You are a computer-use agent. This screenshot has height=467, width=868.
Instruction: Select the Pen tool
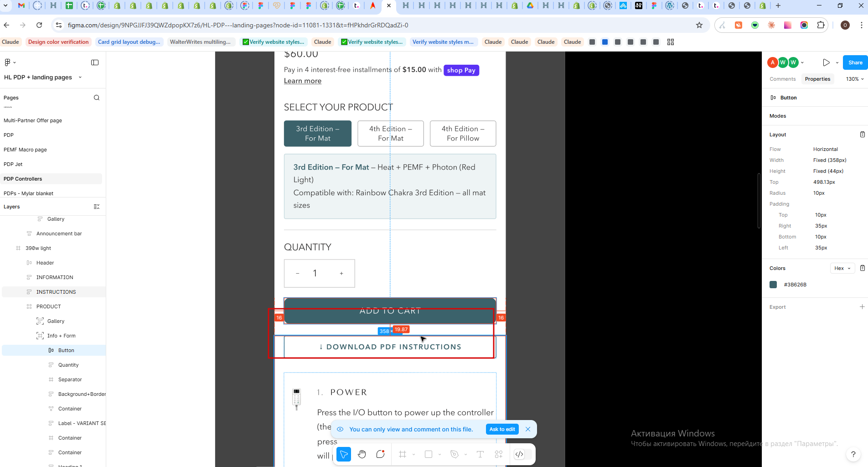[455, 454]
